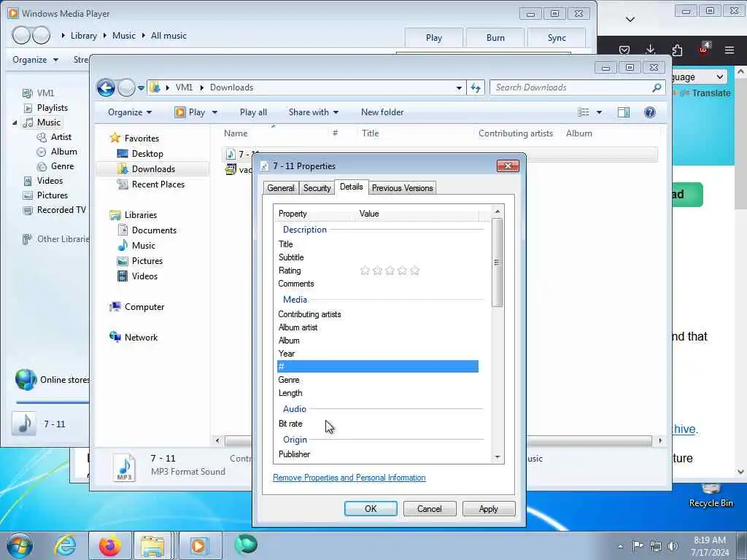Click the highlighted # property value field
Viewport: 747px width, 560px height.
(x=418, y=366)
